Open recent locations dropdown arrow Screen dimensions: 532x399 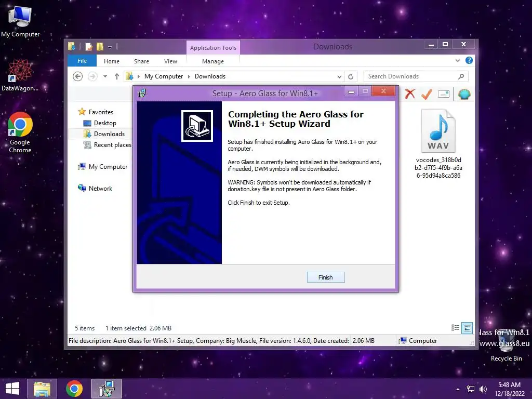tap(105, 76)
